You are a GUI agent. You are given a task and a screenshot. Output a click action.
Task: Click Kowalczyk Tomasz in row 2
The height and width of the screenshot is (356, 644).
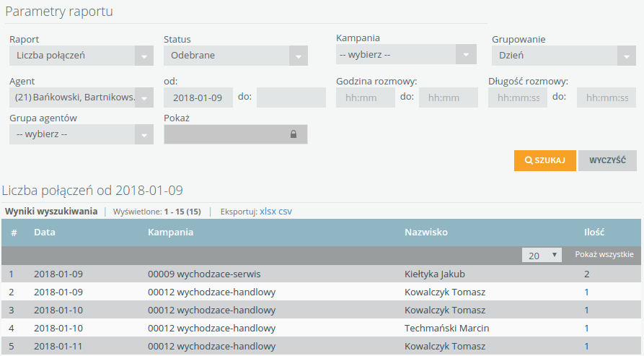tap(445, 292)
